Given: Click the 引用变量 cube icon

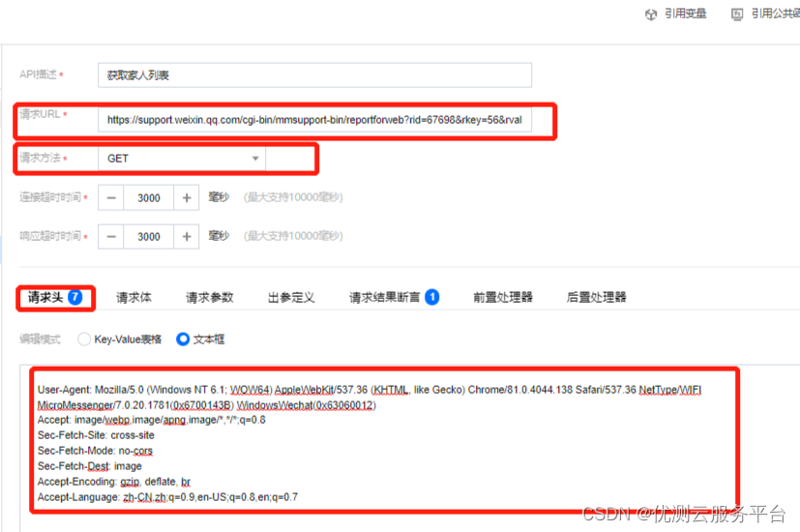Looking at the screenshot, I should 651,15.
